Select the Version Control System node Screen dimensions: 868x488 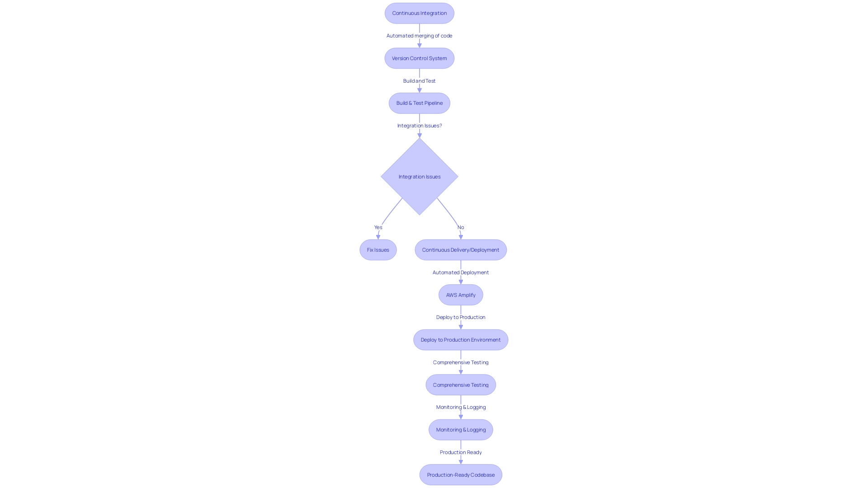[420, 58]
